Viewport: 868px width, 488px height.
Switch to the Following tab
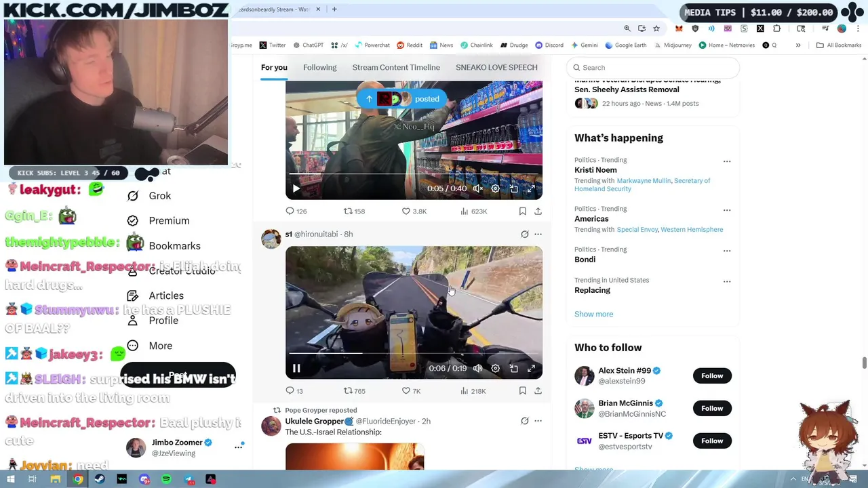(320, 68)
